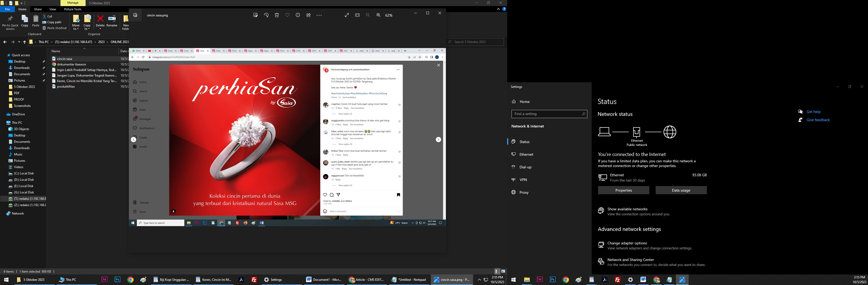Select the file "dokumenter itaewon"

pos(71,64)
